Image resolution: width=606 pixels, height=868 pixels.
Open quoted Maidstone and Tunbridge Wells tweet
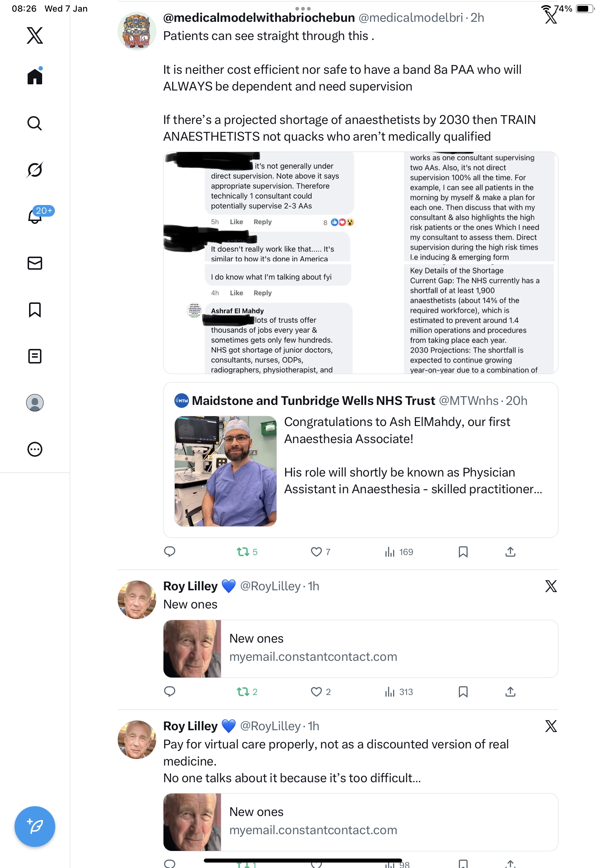click(360, 460)
